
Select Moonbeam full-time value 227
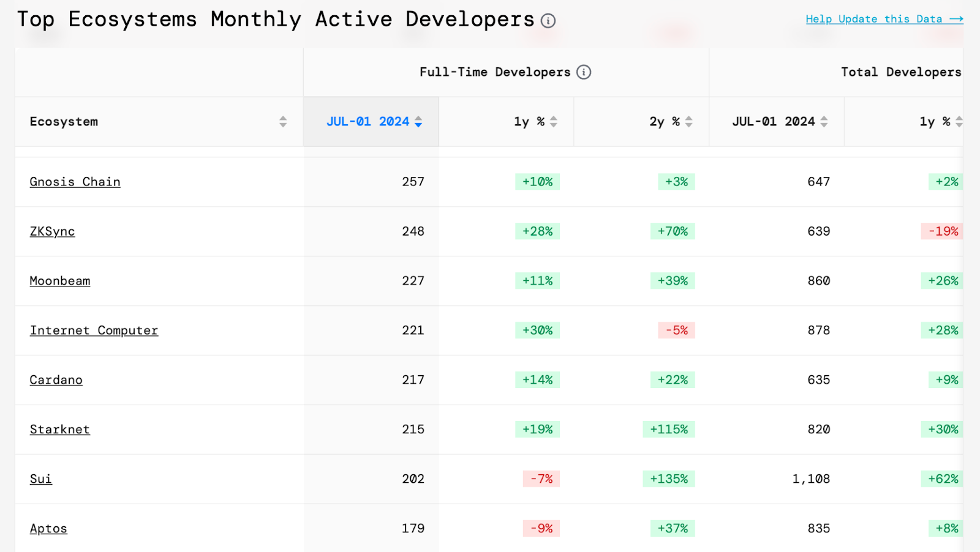[x=413, y=281]
